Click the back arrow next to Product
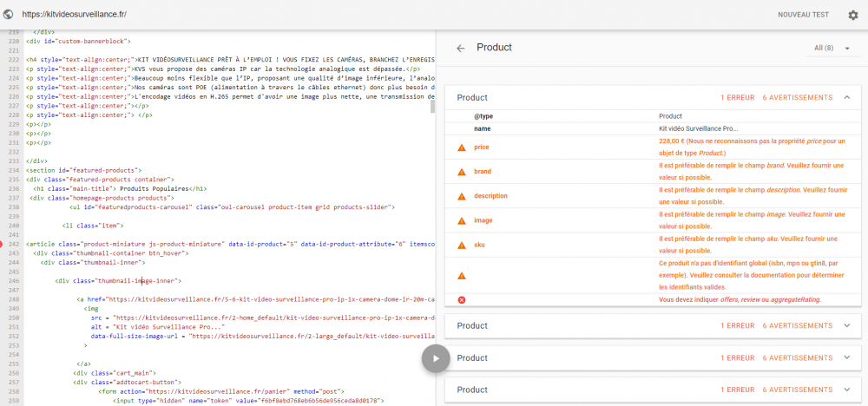This screenshot has height=406, width=868. (460, 48)
